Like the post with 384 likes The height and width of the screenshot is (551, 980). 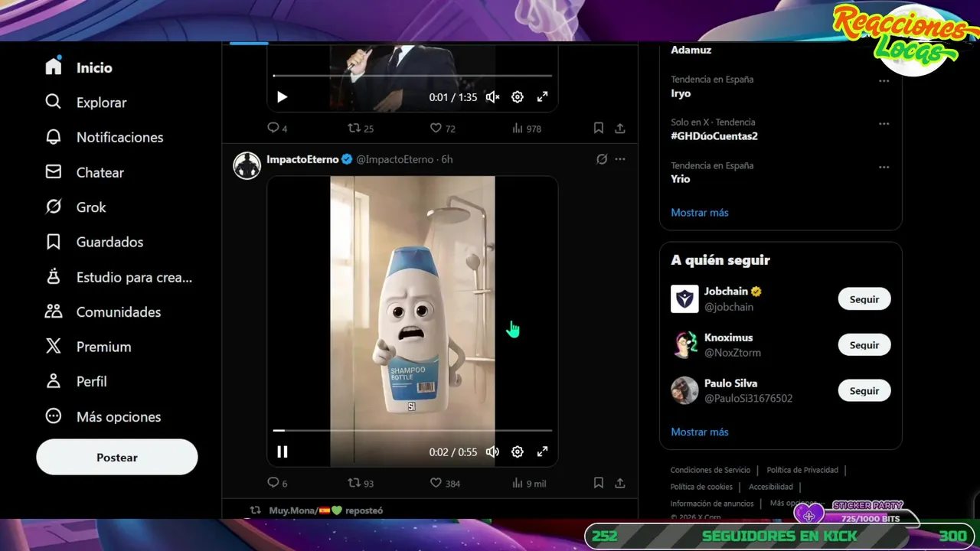point(445,484)
